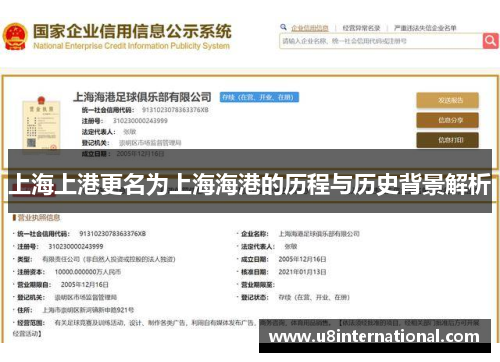Click credit code 9131023078363376XB in the header card
The width and height of the screenshot is (500, 362).
[x=175, y=110]
